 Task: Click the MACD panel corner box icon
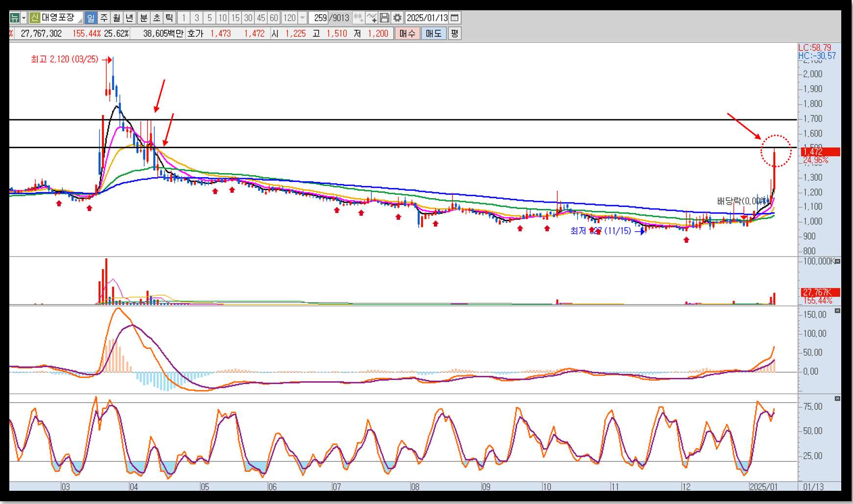point(837,311)
